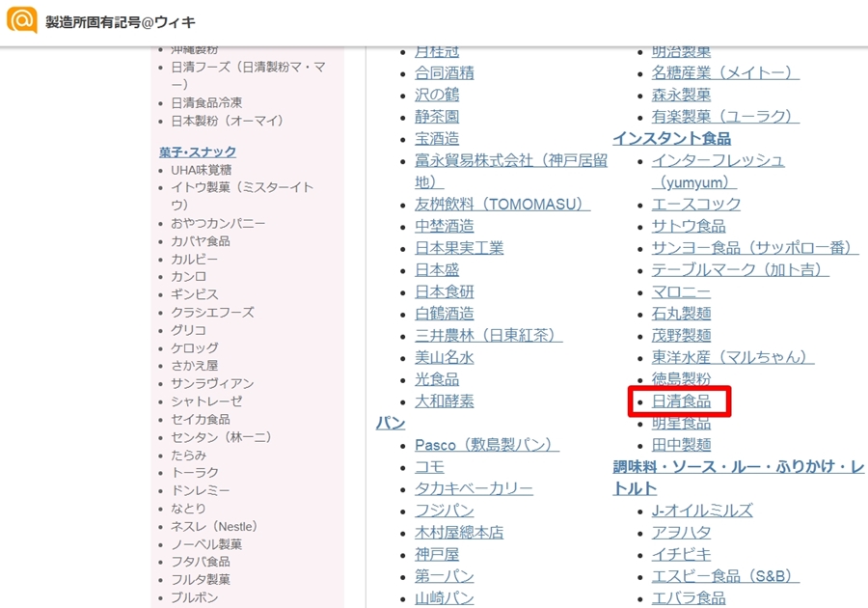868x608 pixels.
Task: Select the 明星食品 link
Action: pos(681,423)
